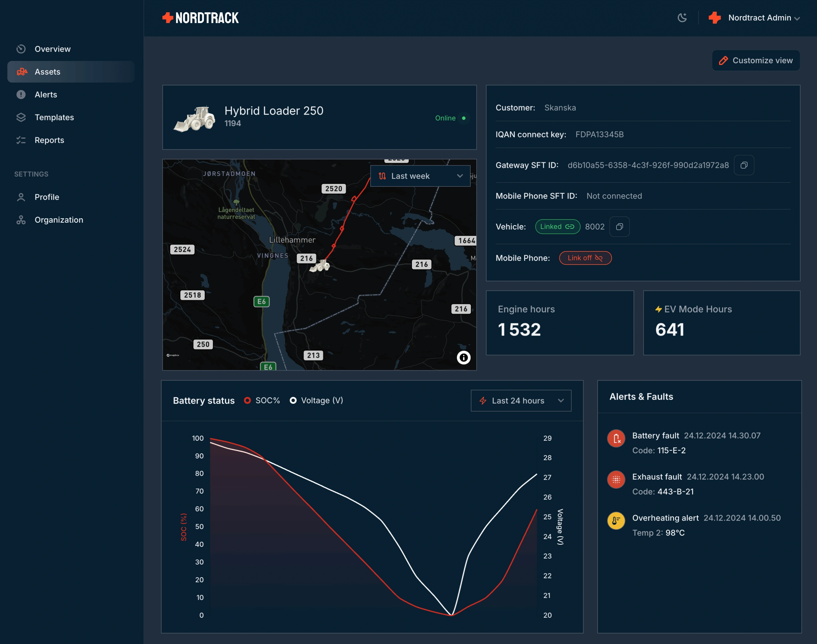Image resolution: width=817 pixels, height=644 pixels.
Task: Select fault code 443-B-21
Action: click(x=676, y=491)
